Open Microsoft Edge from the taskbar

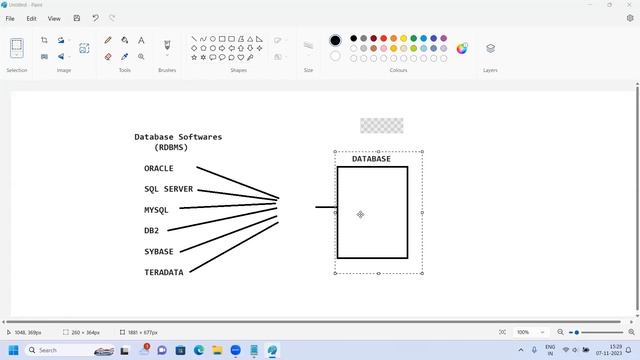pos(199,350)
